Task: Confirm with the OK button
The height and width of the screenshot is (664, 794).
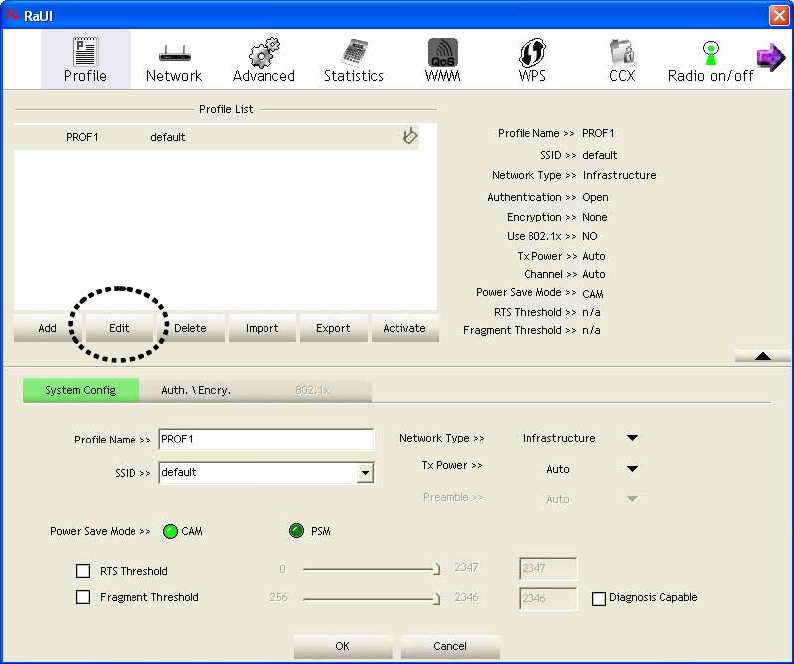Action: (x=343, y=646)
